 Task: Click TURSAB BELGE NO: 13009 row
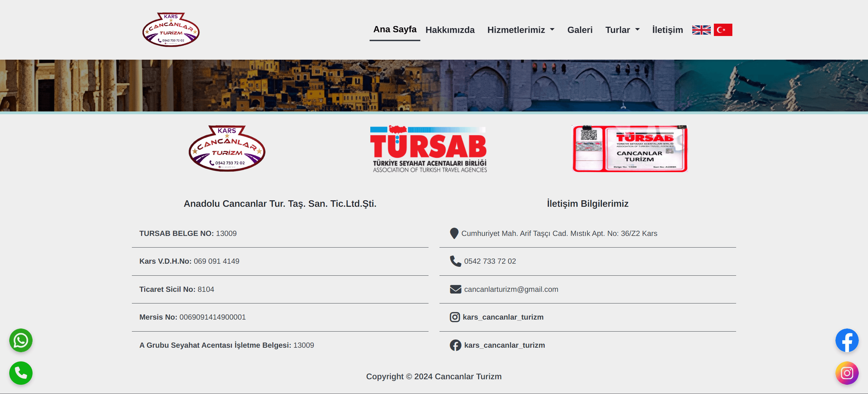(280, 233)
